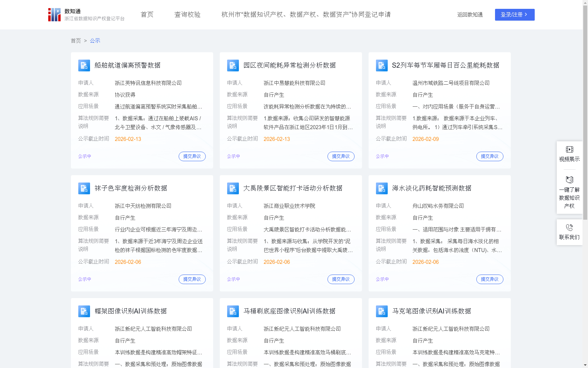Open the title 袜子色牢度检测分析数据
Screen dimensions: 588x368
coord(131,188)
